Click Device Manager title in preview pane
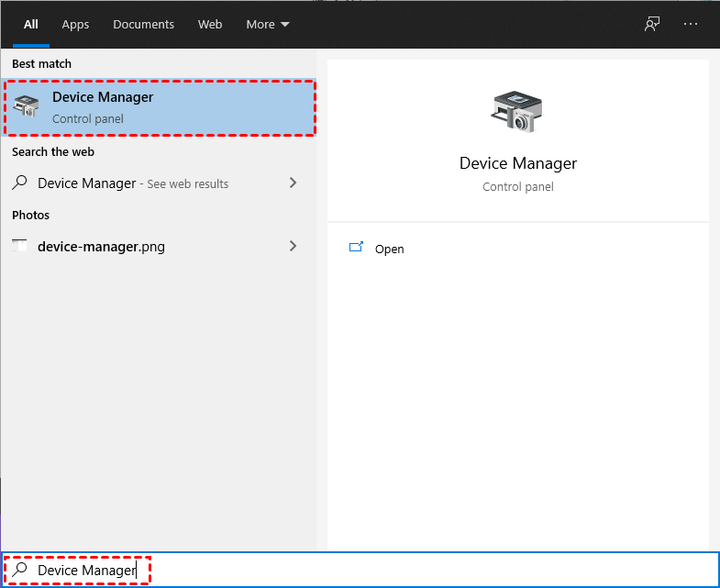The image size is (720, 588). coord(518,163)
